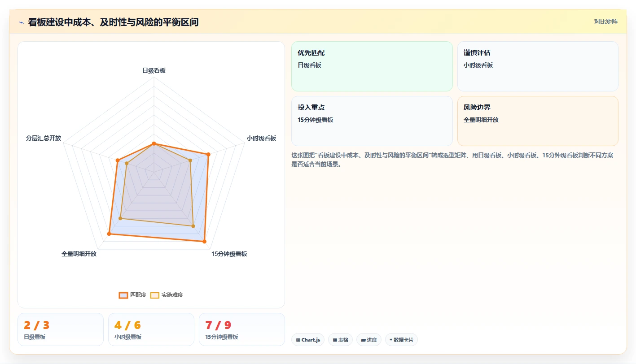Select the Chart.js tag chip
The width and height of the screenshot is (636, 364).
pyautogui.click(x=308, y=340)
